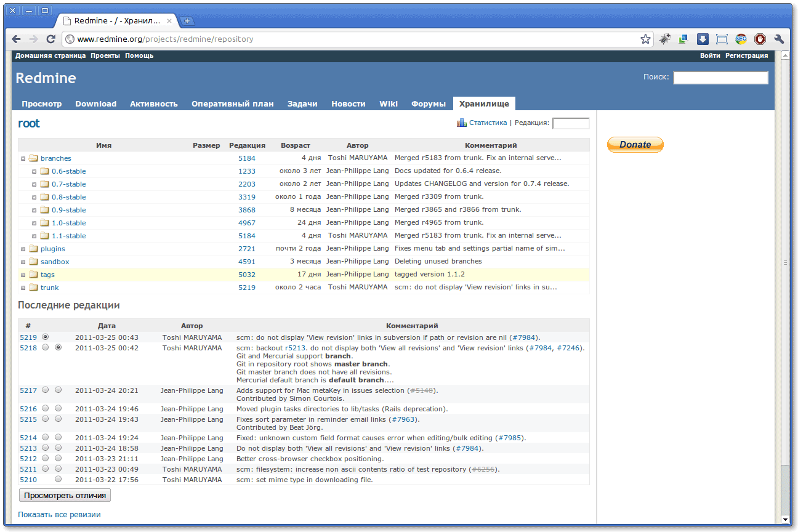Viewport: 798px width, 532px height.
Task: Open the Форумы tab
Action: [429, 103]
